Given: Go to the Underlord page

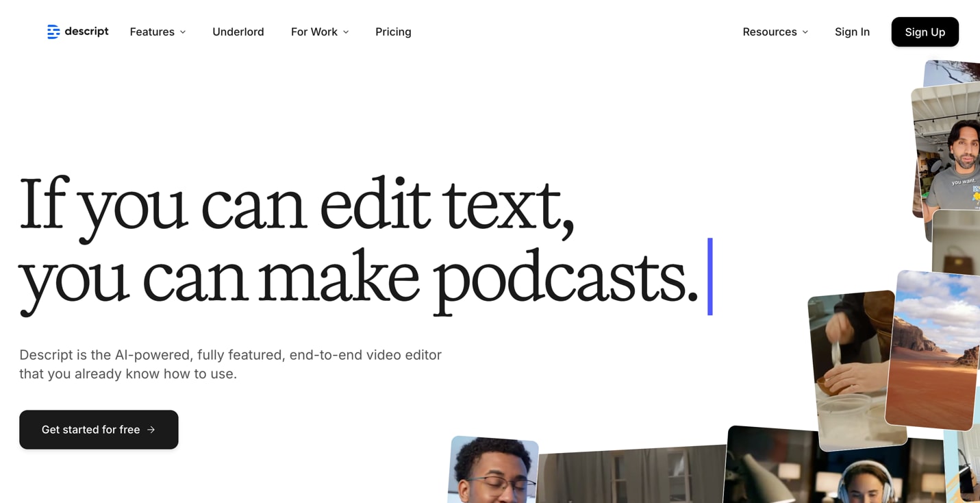Looking at the screenshot, I should [x=238, y=32].
